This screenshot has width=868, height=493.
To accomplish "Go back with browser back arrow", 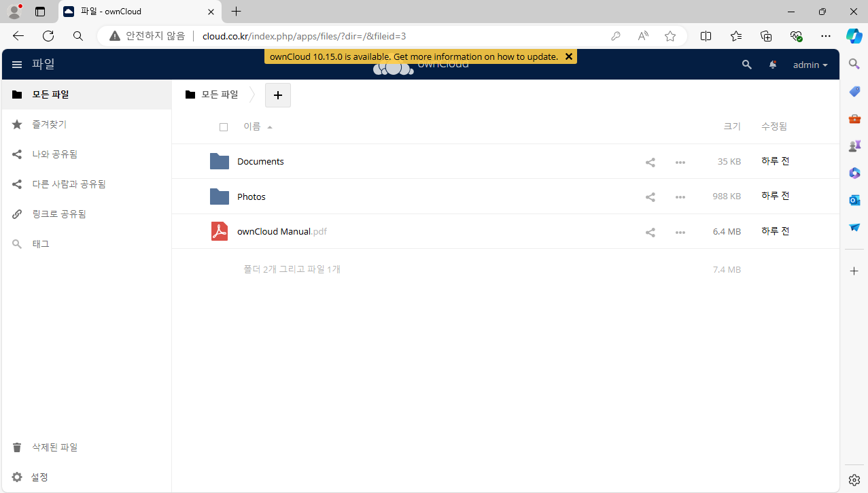I will click(18, 36).
